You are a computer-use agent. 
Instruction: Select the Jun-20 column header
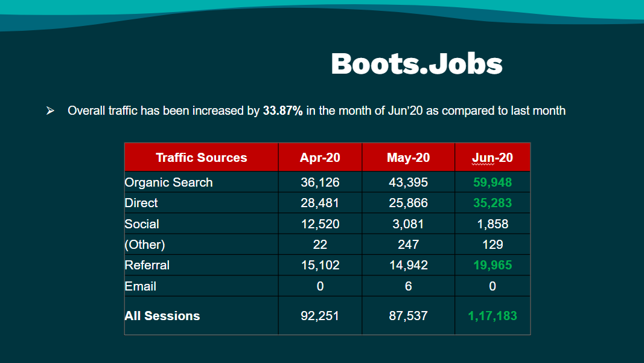[x=493, y=157]
